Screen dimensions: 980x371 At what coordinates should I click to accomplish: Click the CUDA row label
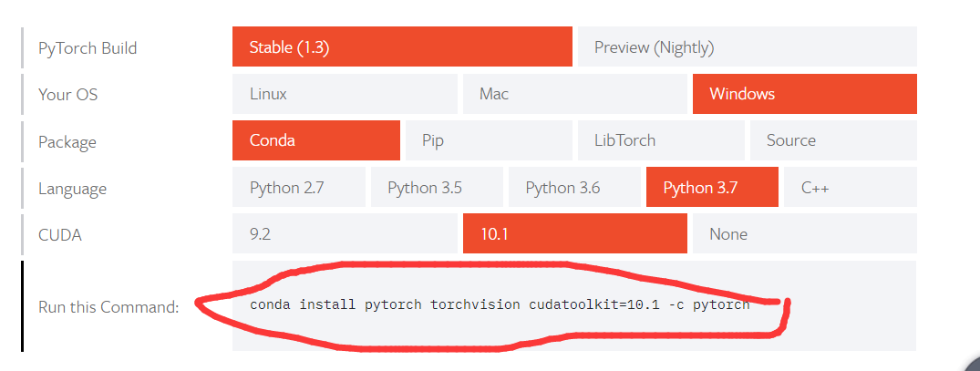click(60, 235)
